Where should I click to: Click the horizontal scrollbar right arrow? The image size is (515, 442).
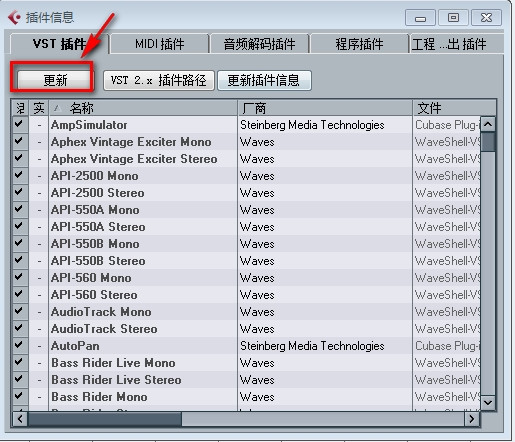[472, 419]
